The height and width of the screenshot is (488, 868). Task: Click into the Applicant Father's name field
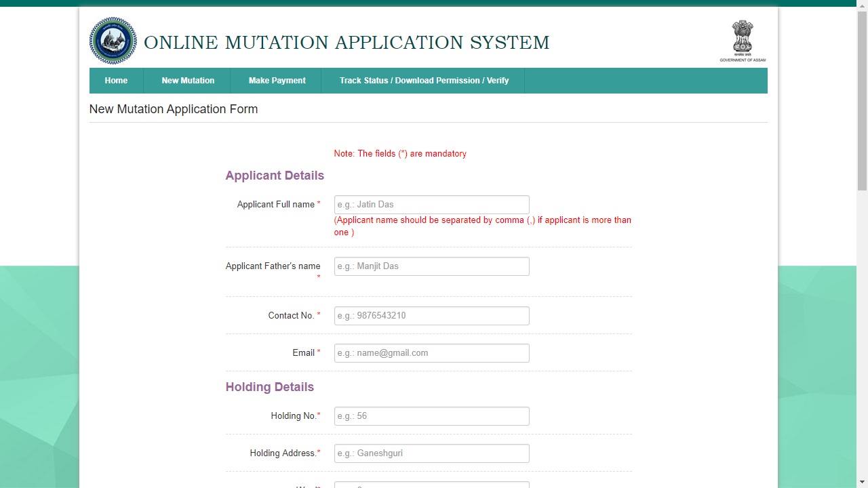tap(431, 266)
